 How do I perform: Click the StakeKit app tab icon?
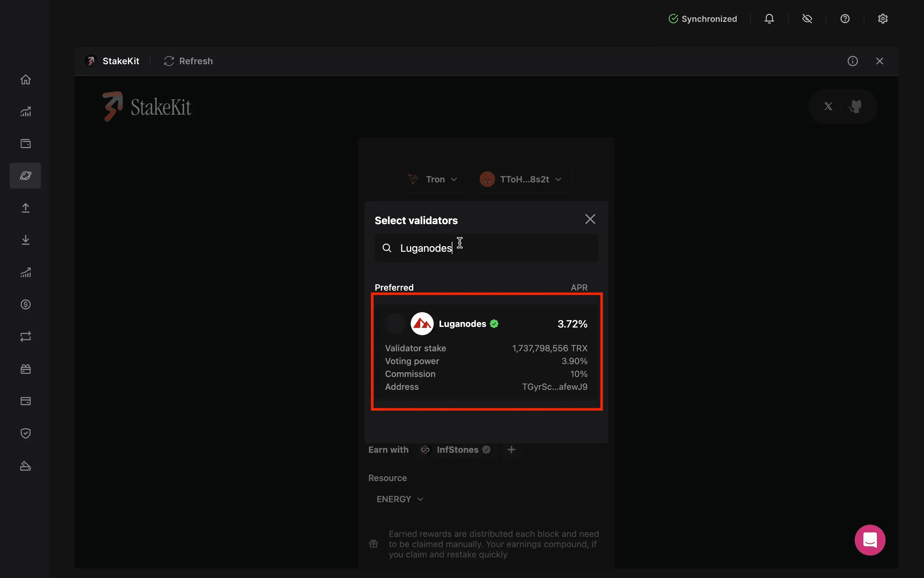tap(91, 61)
